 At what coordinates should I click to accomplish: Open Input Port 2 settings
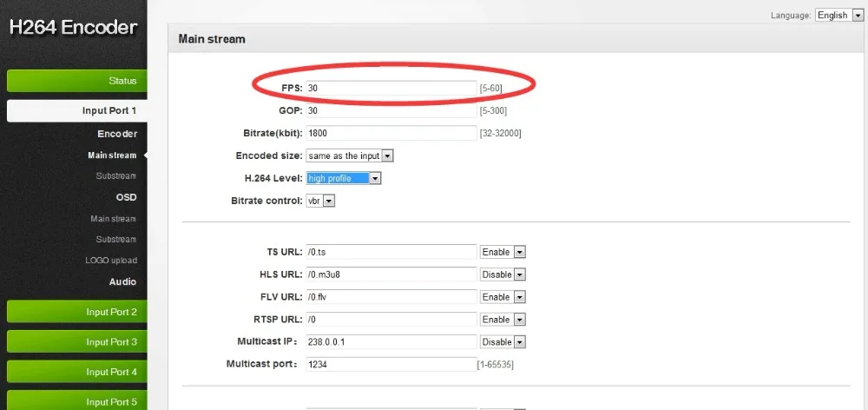point(77,312)
